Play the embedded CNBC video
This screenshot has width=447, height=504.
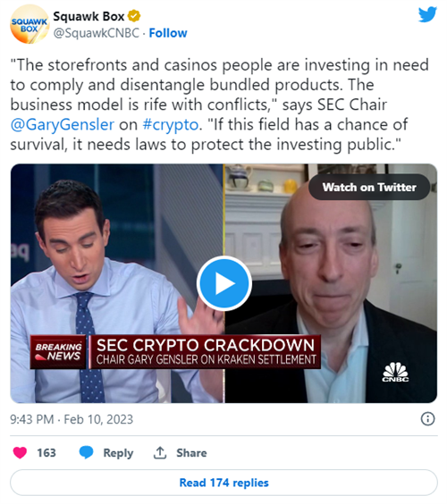pyautogui.click(x=224, y=283)
